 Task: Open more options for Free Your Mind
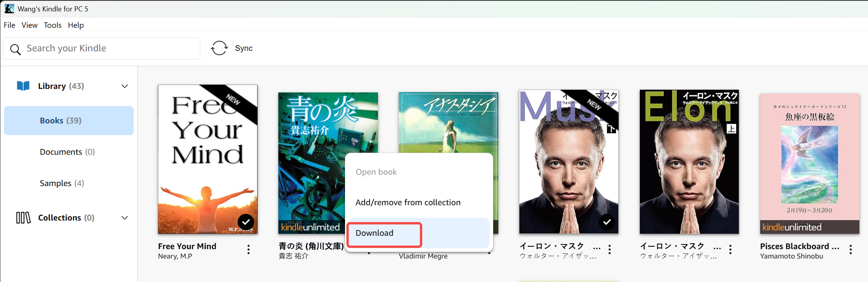pos(249,250)
